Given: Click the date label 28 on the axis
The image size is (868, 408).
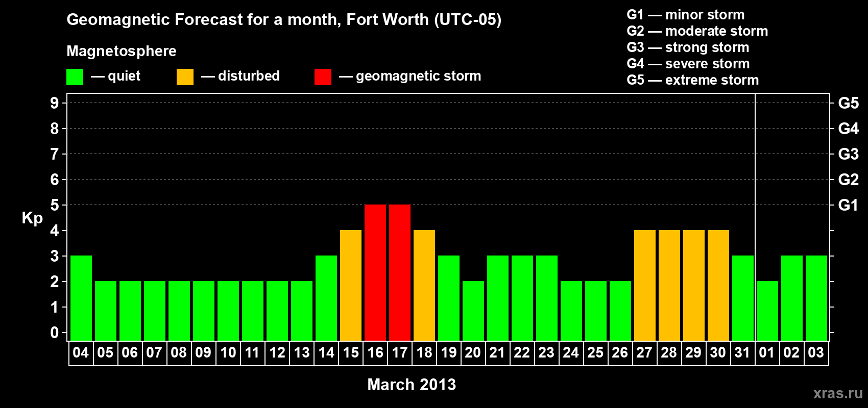Looking at the screenshot, I should (669, 352).
